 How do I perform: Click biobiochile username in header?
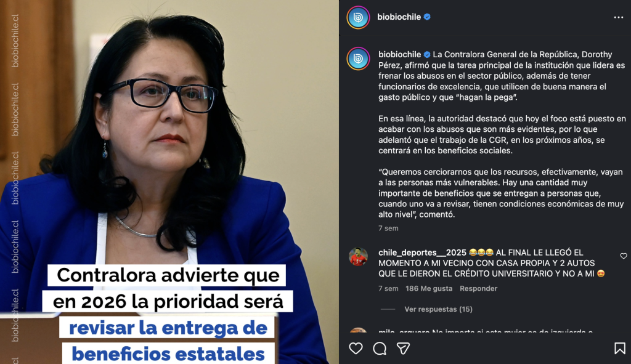[399, 17]
